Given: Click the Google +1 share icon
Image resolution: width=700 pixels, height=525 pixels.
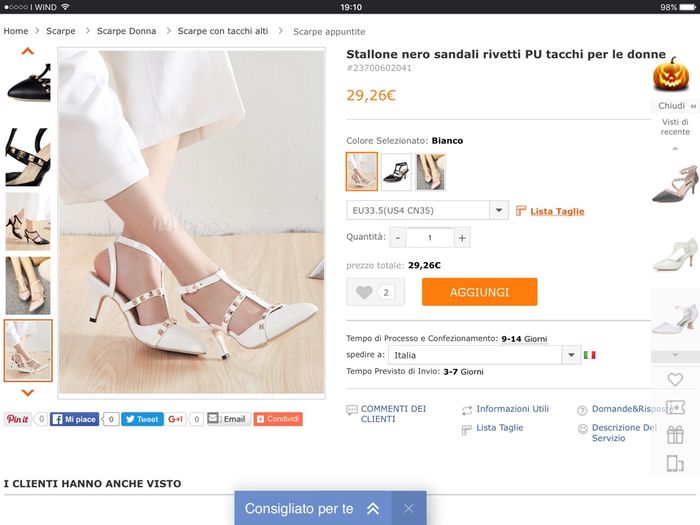Looking at the screenshot, I should pos(176,419).
